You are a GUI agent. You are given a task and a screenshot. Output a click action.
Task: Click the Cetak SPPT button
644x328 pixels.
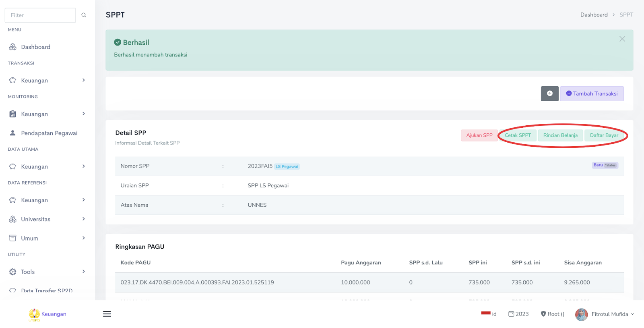pyautogui.click(x=518, y=135)
